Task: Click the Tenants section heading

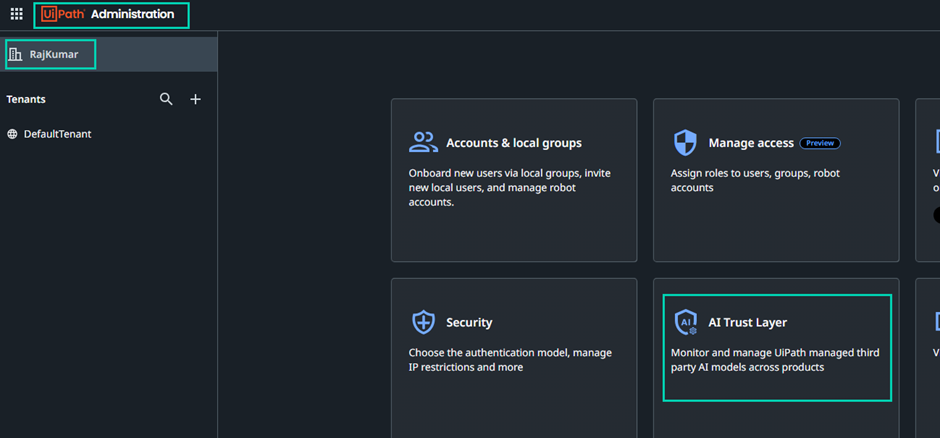Action: [x=26, y=99]
